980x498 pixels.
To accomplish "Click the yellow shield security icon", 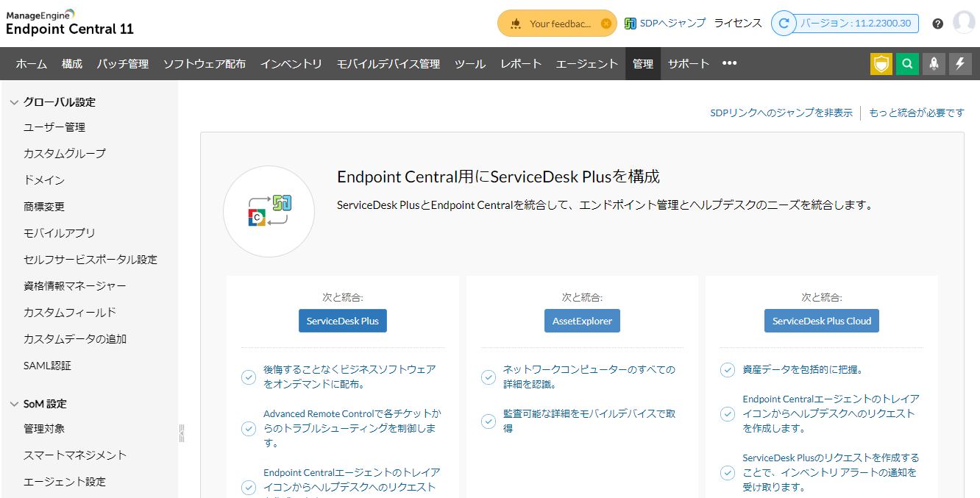I will click(881, 64).
